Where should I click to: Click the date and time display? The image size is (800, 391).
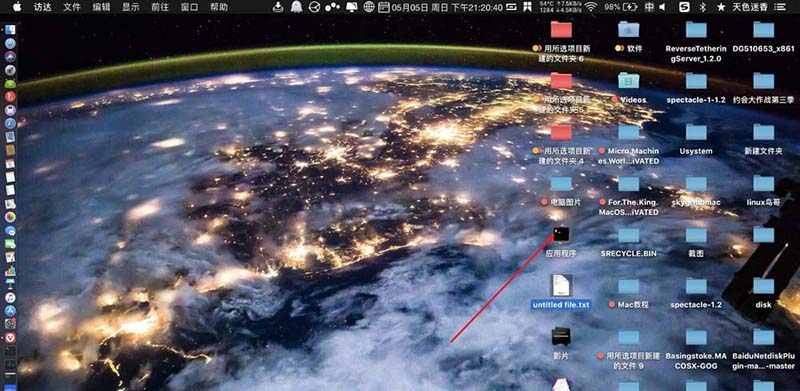click(447, 7)
